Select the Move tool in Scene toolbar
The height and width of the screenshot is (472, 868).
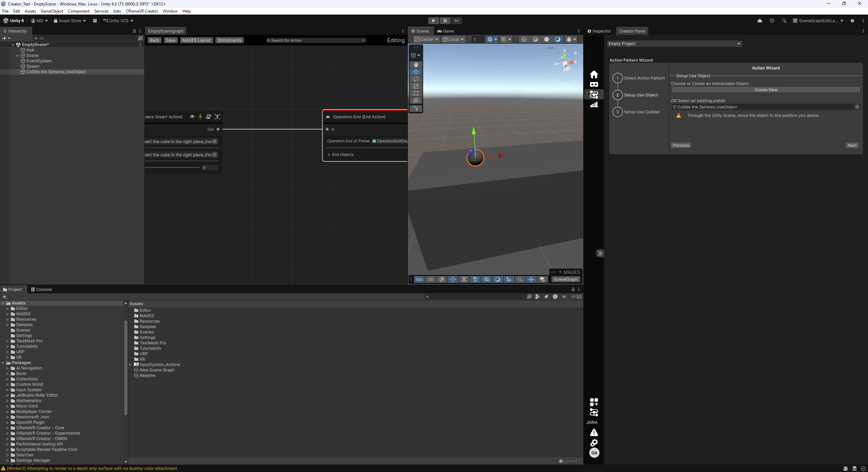(416, 72)
